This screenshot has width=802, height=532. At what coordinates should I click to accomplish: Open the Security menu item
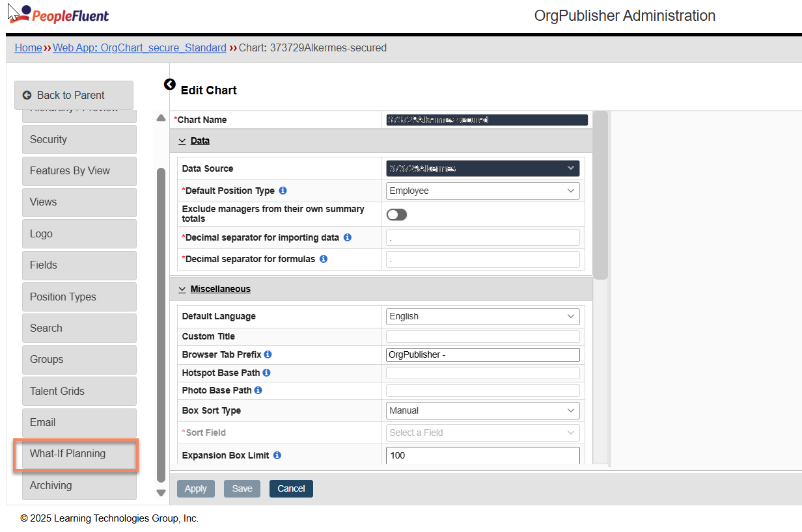[x=79, y=139]
